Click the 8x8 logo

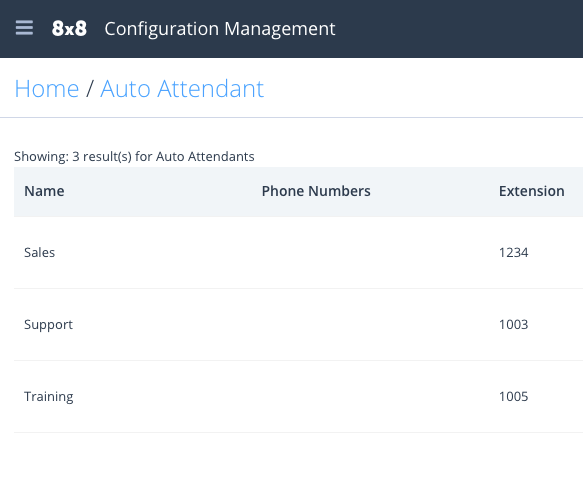[x=69, y=29]
